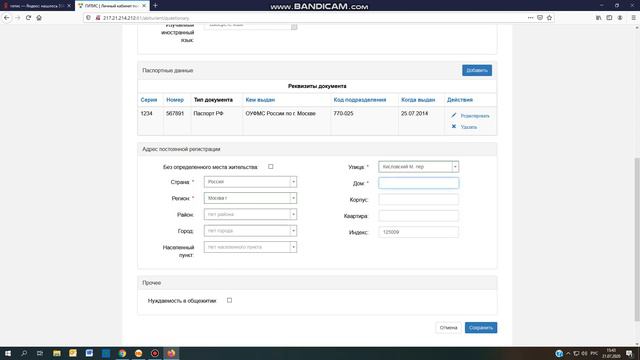640x360 pixels.
Task: Sort by 'Когда выдан' column header
Action: tap(418, 100)
